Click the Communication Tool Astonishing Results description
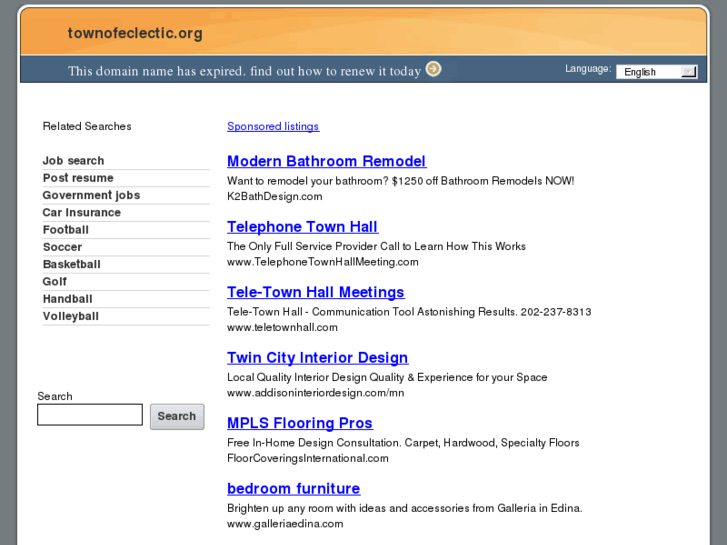Viewport: 727px width, 545px height. coord(409,311)
